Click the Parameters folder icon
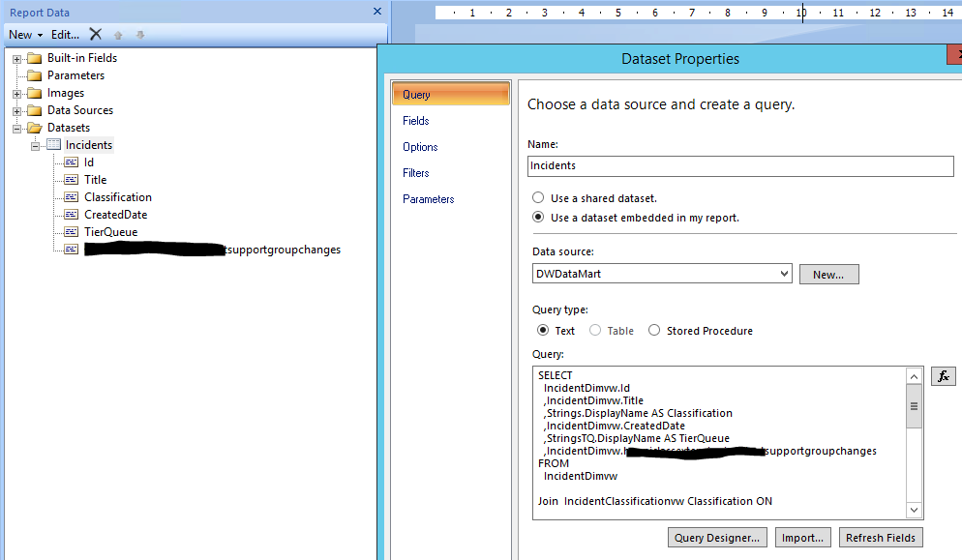 click(35, 75)
